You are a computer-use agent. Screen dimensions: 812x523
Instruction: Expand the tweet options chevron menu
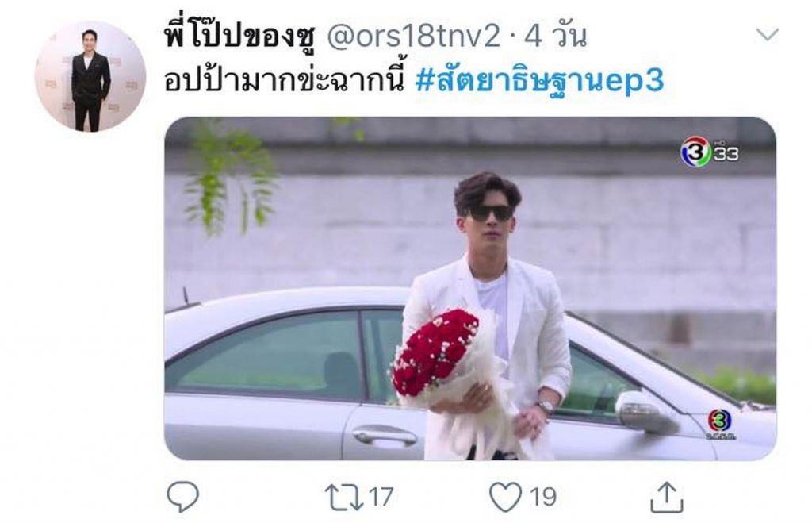(767, 35)
